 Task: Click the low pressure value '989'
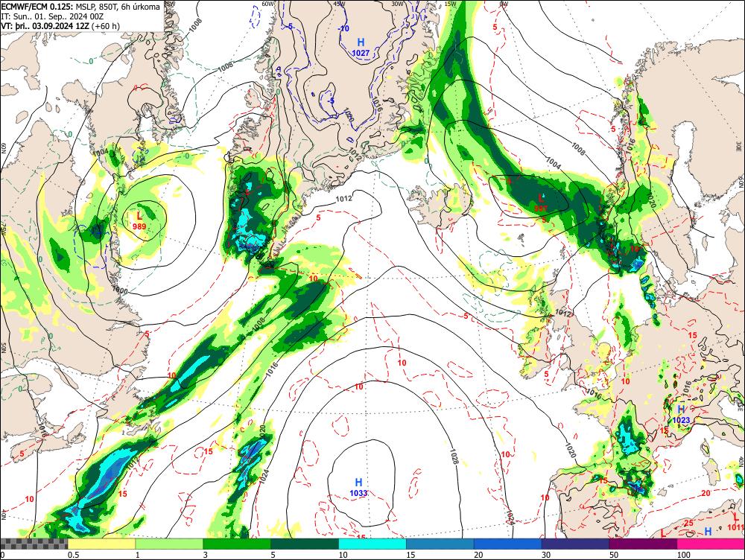(139, 226)
